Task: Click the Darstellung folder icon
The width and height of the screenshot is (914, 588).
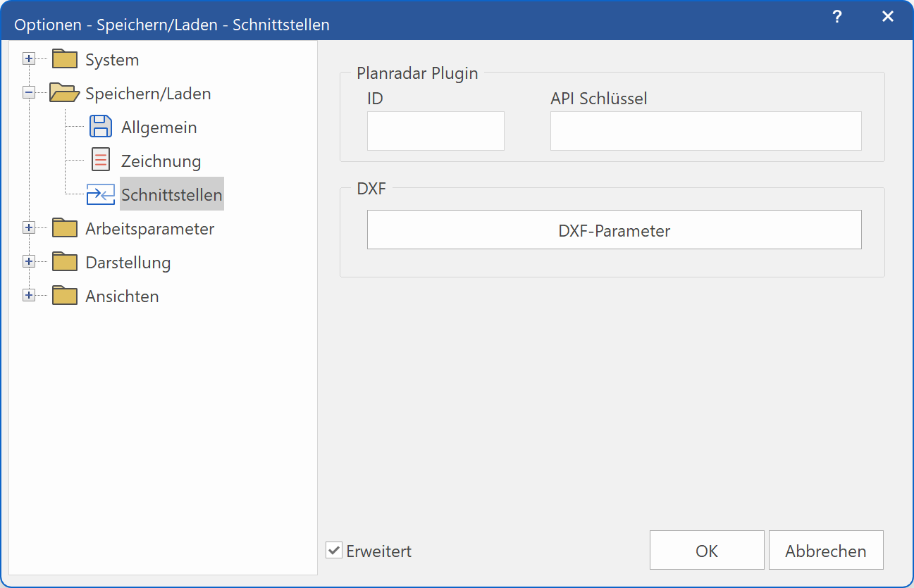Action: pos(64,262)
